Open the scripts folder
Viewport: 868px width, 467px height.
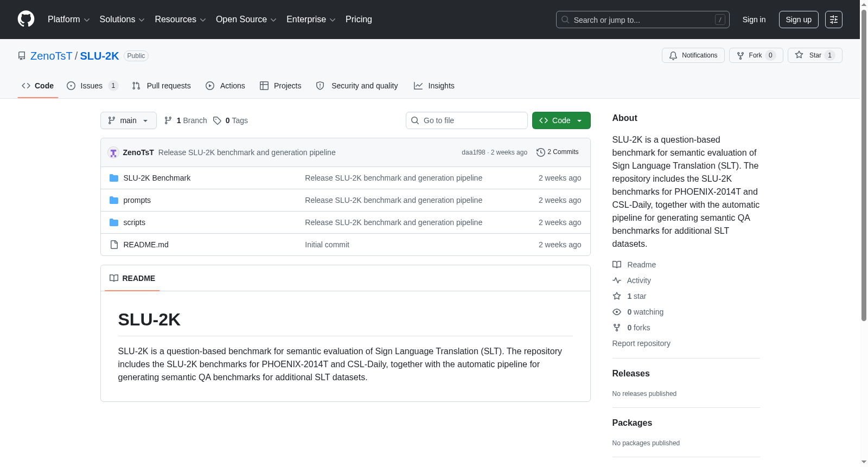point(135,222)
